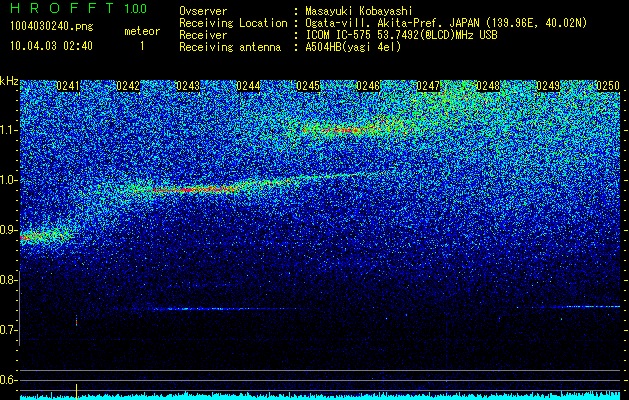Click the 0250 time marker
The height and width of the screenshot is (400, 629).
tap(608, 86)
